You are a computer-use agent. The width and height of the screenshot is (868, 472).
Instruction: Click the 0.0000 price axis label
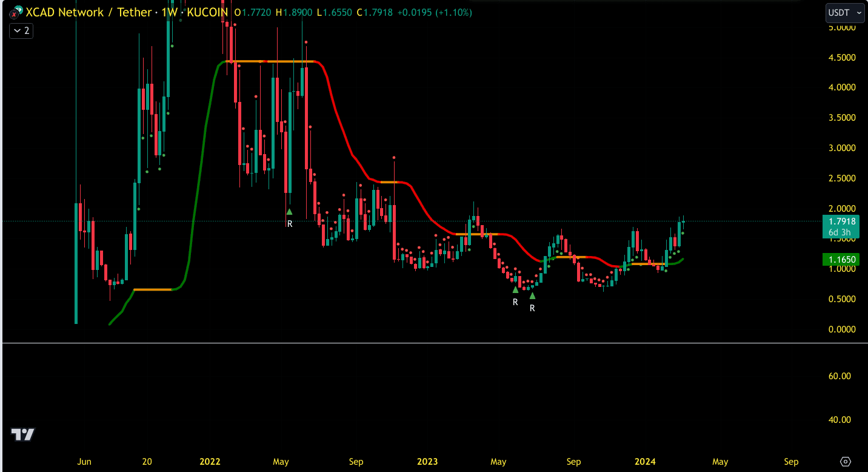(x=841, y=329)
